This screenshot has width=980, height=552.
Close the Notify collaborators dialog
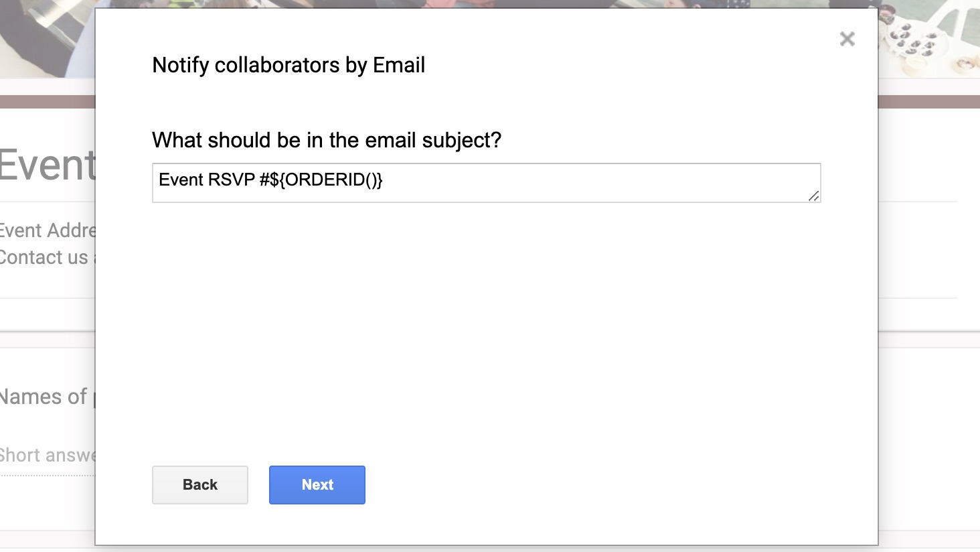point(847,39)
